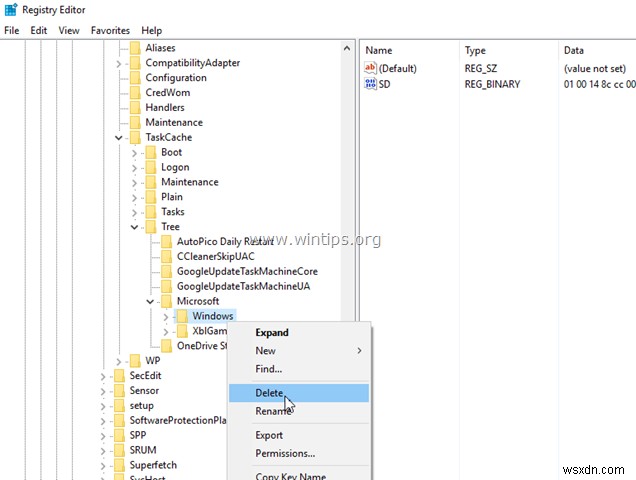Click the Plain folder icon

pos(151,197)
